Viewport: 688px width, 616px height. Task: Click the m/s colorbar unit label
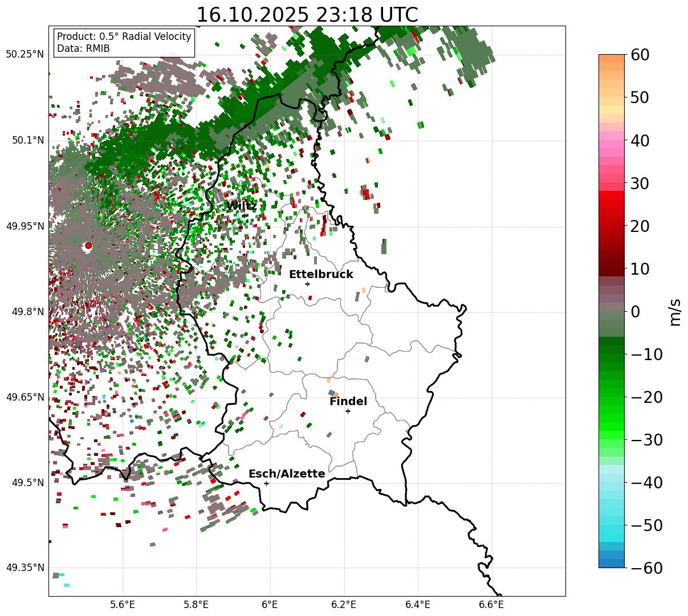coord(675,311)
